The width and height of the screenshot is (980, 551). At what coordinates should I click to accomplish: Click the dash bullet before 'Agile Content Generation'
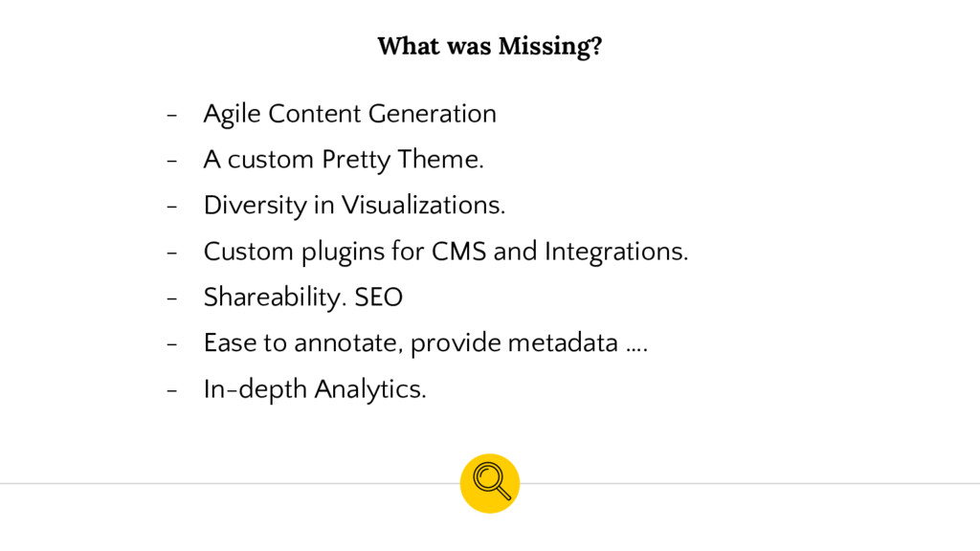point(172,115)
